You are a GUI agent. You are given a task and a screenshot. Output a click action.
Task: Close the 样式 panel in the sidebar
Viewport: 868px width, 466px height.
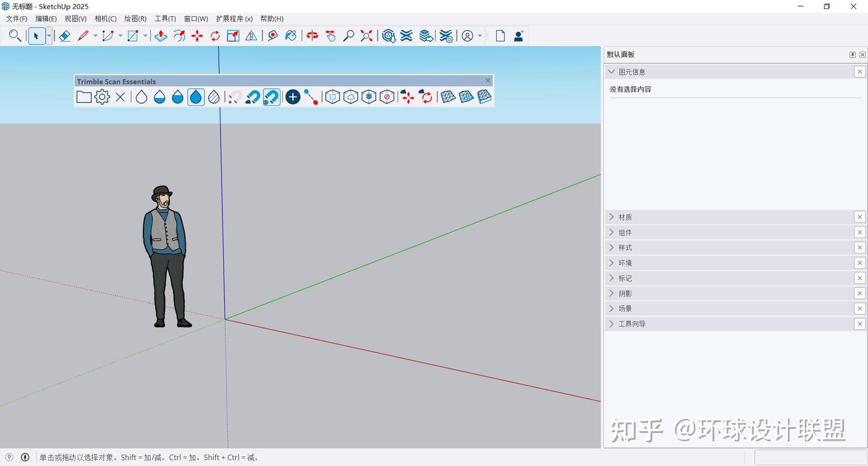pyautogui.click(x=860, y=247)
